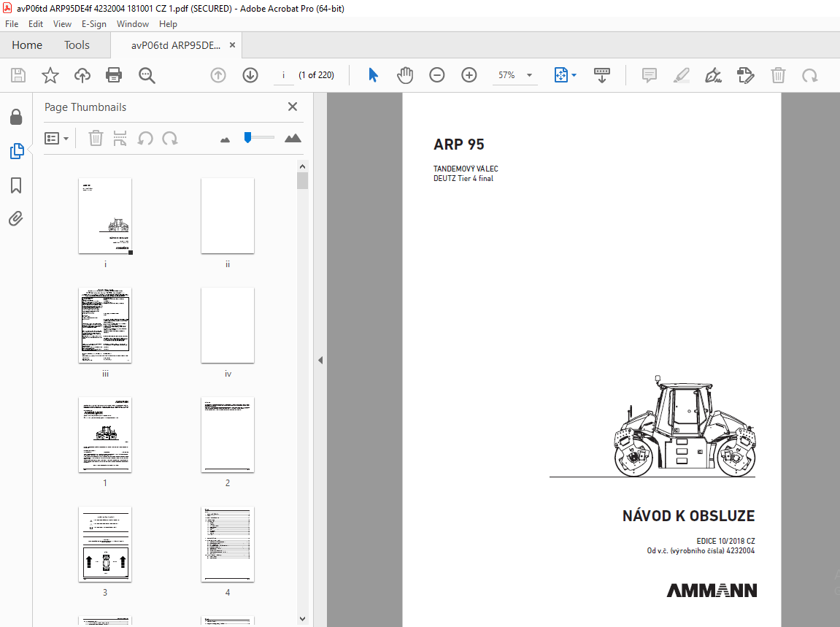Rotate pages counterclockwise in thumbnail panel

pyautogui.click(x=145, y=138)
